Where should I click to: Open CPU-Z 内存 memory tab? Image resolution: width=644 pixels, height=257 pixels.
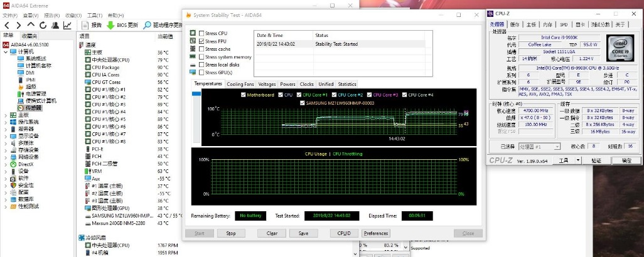[547, 24]
